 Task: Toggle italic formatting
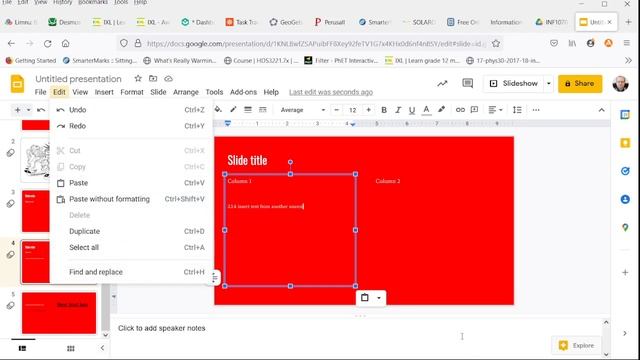(x=398, y=110)
